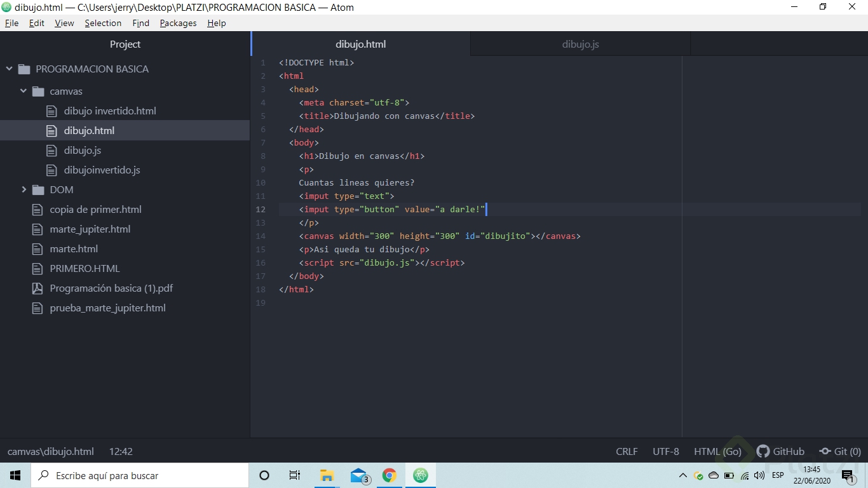Click the Windows search box

(140, 475)
